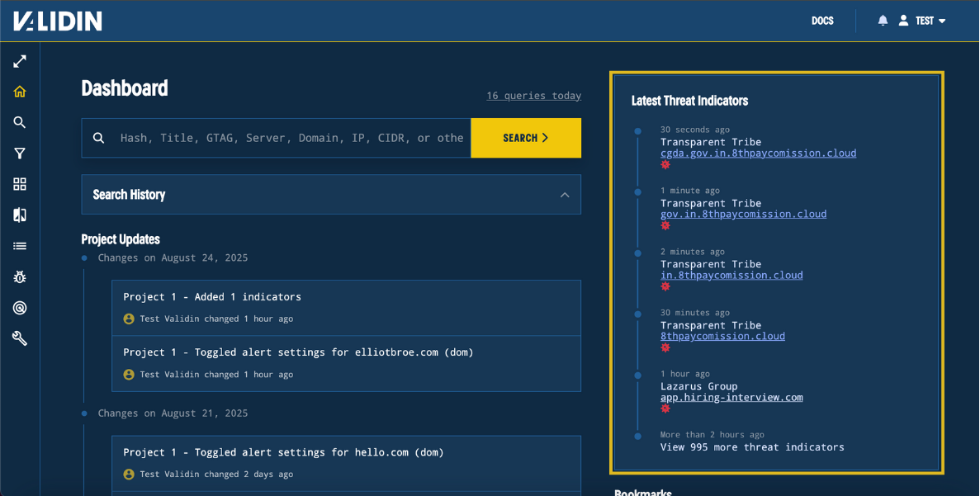Viewport: 980px width, 496px height.
Task: Click red threat badge under app.hiring-interview.com
Action: (x=665, y=409)
